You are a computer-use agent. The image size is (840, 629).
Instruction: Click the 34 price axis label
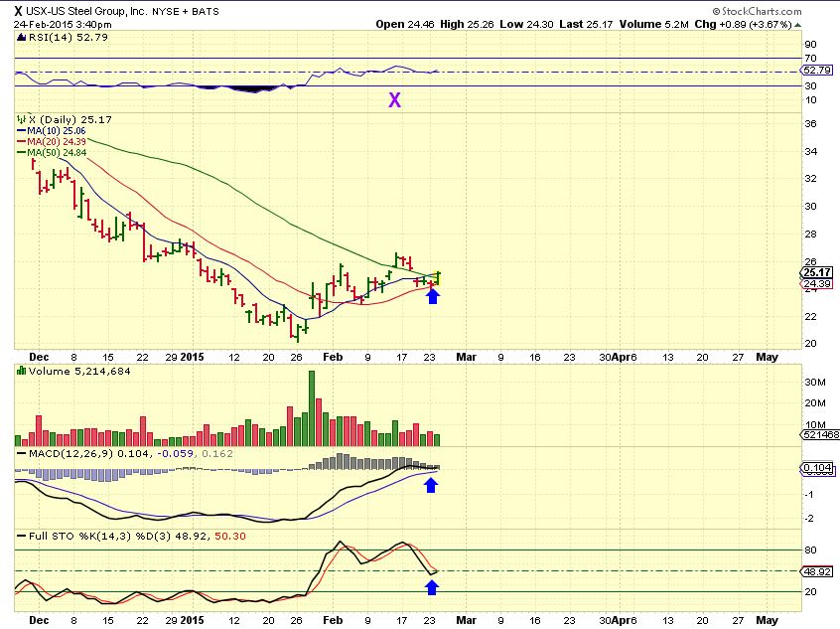pyautogui.click(x=810, y=151)
